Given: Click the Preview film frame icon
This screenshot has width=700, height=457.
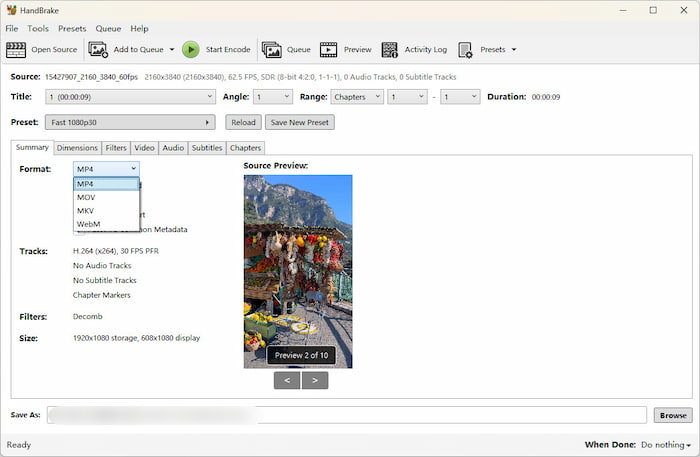Looking at the screenshot, I should point(328,50).
